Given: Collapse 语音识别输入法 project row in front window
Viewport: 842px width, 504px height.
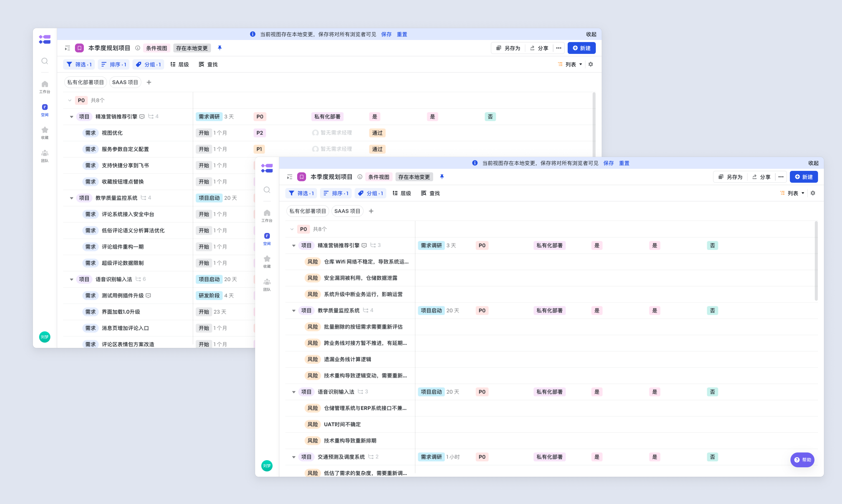Looking at the screenshot, I should coord(294,392).
